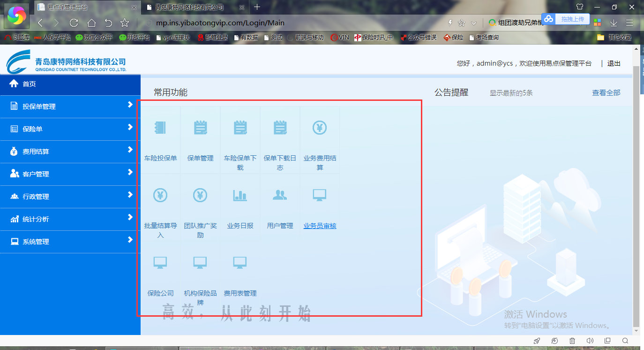Open the 前端与移动 bookmark
644x350 pixels.
coord(306,38)
